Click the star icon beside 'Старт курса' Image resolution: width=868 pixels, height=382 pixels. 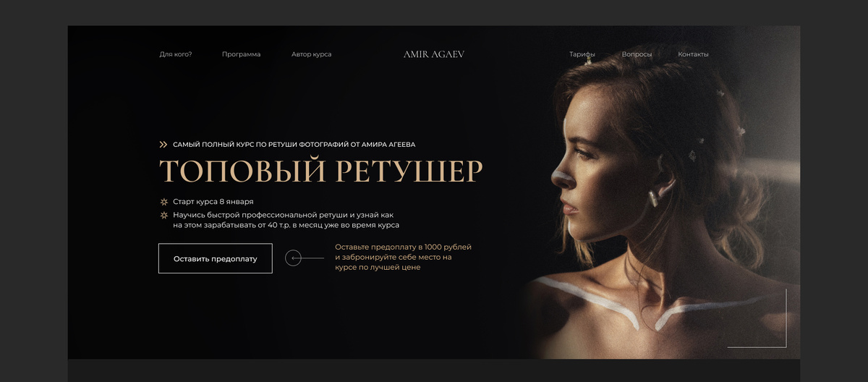pyautogui.click(x=164, y=202)
